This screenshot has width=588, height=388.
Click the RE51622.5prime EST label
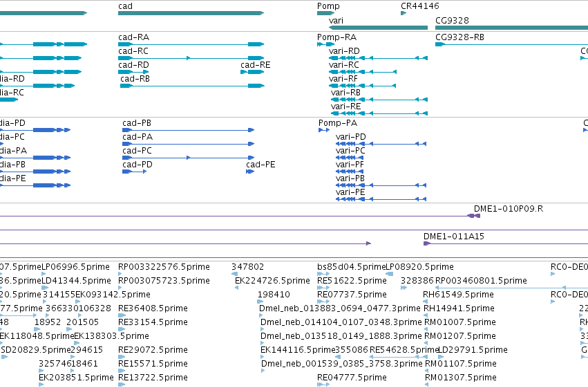tap(352, 281)
